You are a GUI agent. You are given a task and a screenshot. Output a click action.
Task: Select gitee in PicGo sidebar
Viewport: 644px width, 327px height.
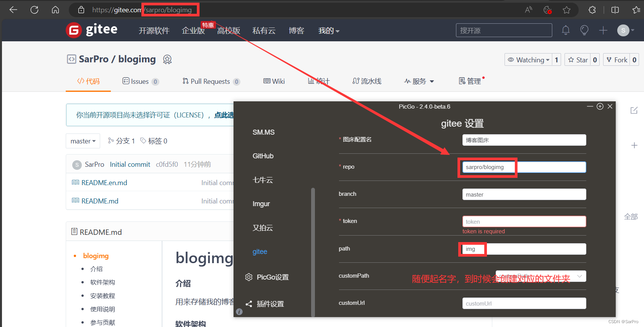tap(260, 252)
